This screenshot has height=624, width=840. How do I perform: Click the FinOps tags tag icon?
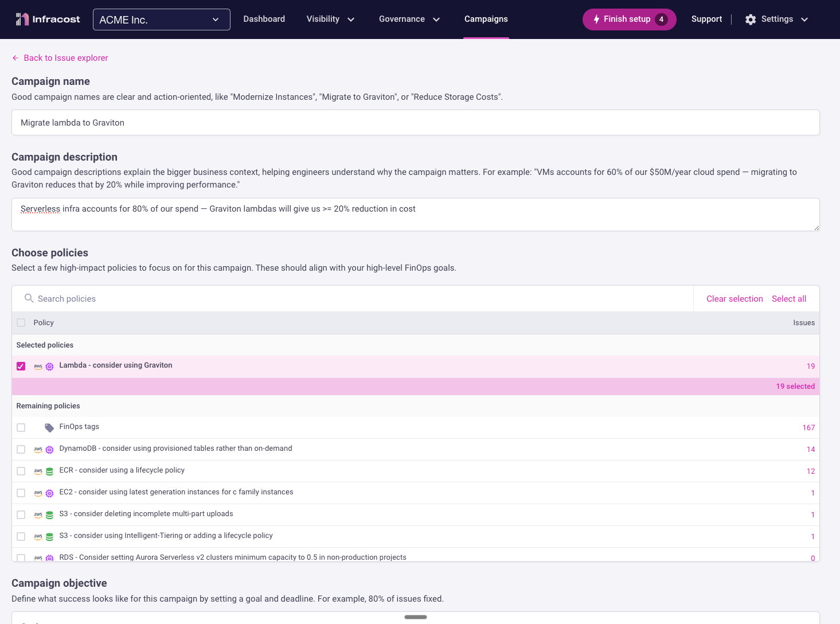click(49, 428)
